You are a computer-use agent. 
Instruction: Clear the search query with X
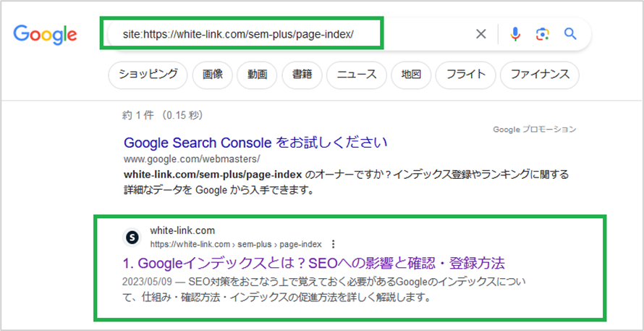tap(480, 34)
